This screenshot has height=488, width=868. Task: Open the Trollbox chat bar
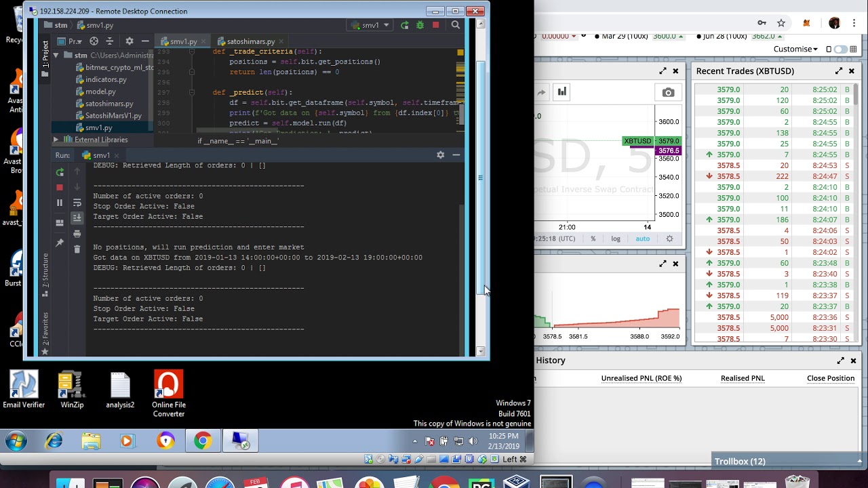[x=787, y=462]
